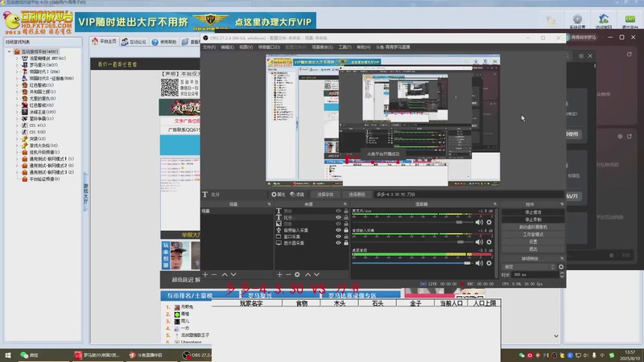
Task: Toggle visibility of the image source
Action: pyautogui.click(x=338, y=224)
